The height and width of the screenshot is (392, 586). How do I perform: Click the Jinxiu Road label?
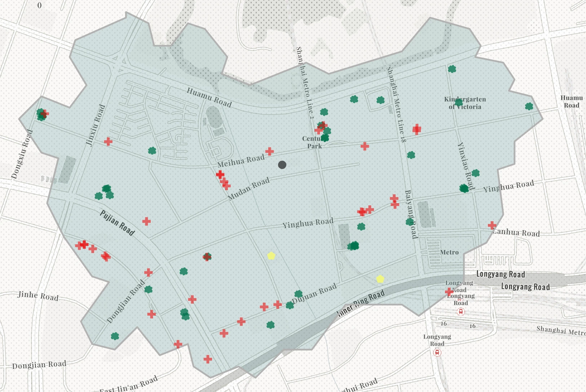96,125
